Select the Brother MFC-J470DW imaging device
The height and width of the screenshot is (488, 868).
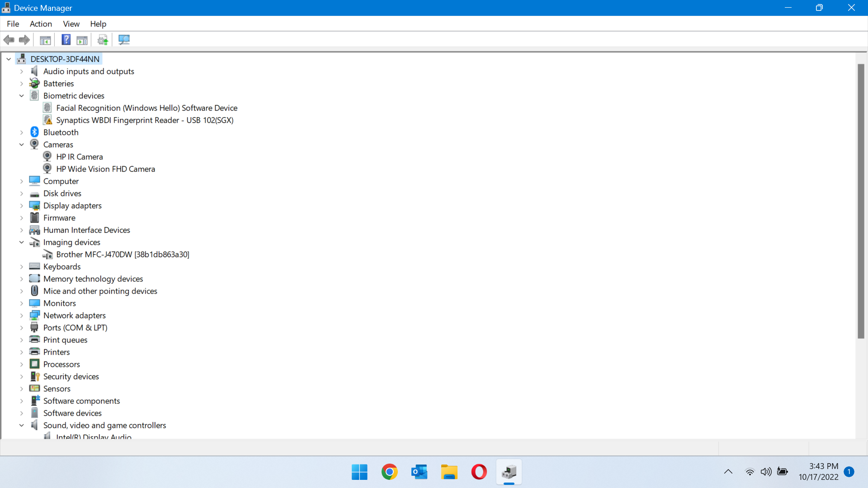(x=123, y=254)
